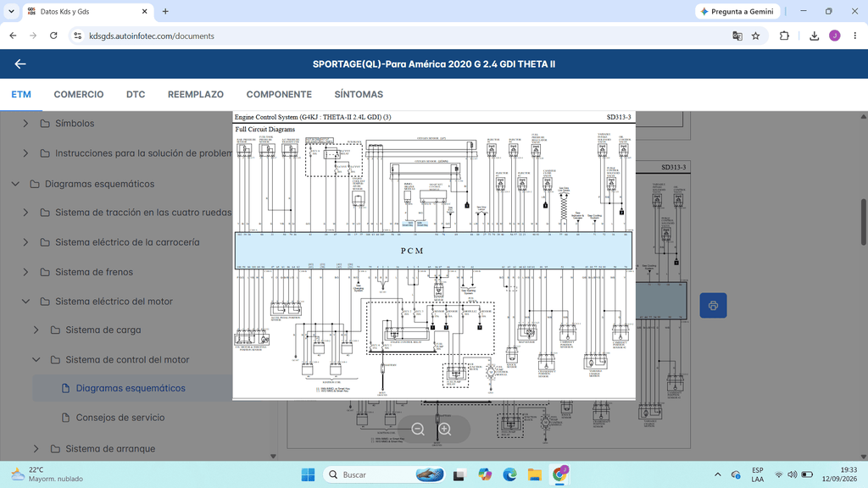Open browser downloads
Image resolution: width=868 pixels, height=488 pixels.
click(x=814, y=36)
